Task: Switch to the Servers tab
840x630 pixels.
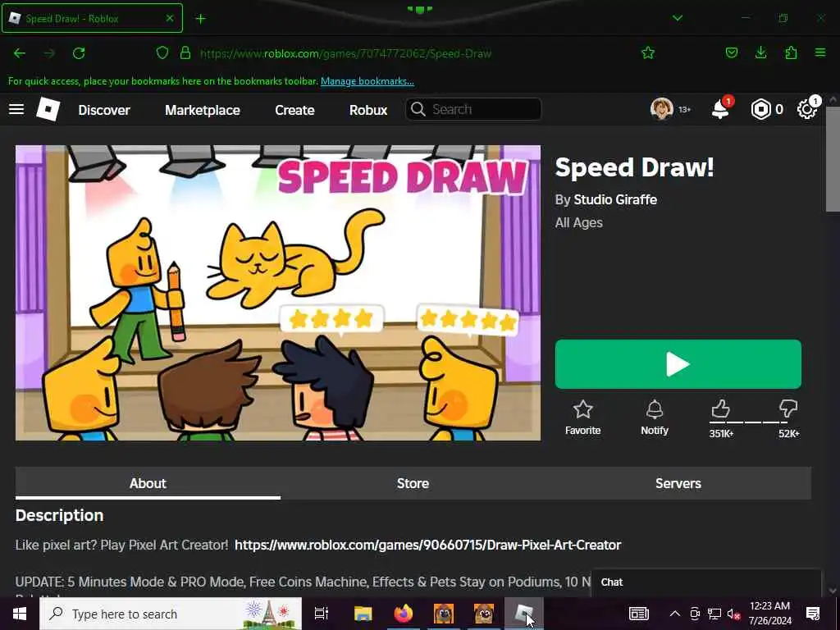Action: point(678,483)
